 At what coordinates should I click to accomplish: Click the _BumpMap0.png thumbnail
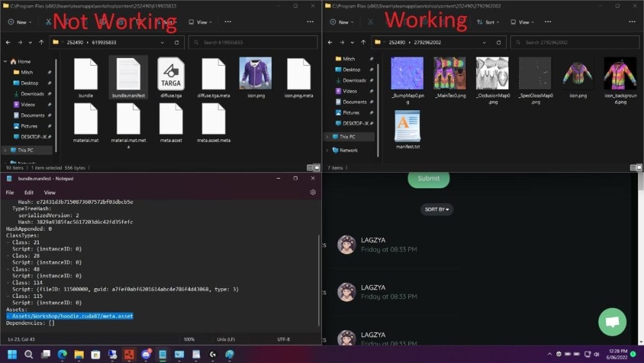click(x=407, y=74)
